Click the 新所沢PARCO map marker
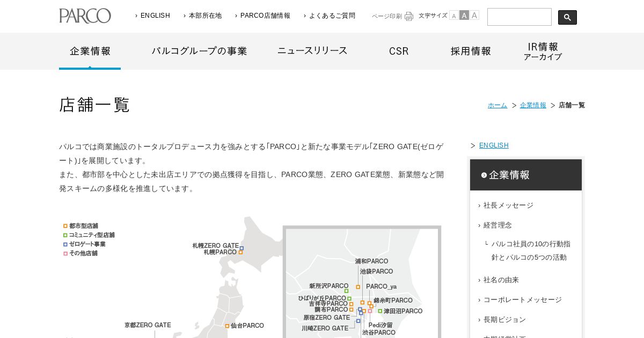 [x=346, y=291]
